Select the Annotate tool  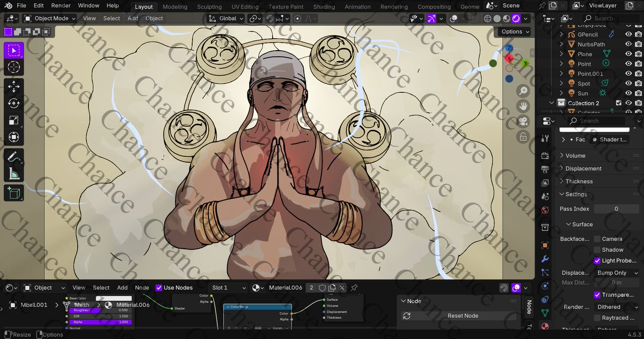[14, 157]
